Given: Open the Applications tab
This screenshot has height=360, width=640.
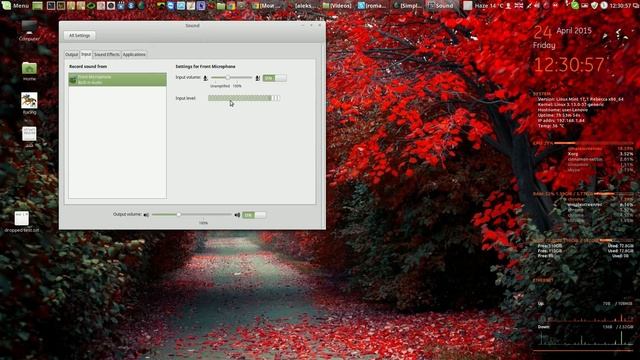Looking at the screenshot, I should (134, 54).
